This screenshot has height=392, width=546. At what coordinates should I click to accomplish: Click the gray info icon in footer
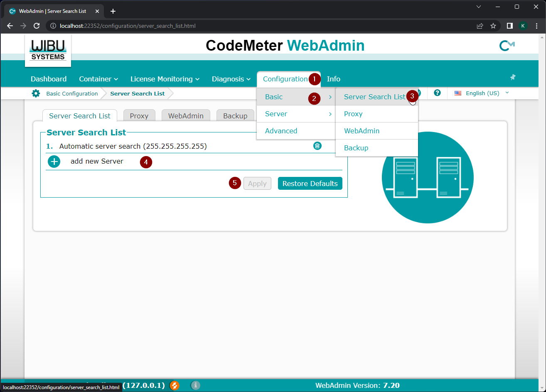click(196, 385)
